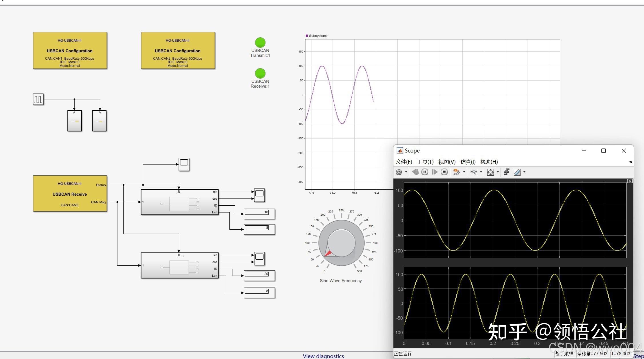Image resolution: width=644 pixels, height=359 pixels.
Task: Pause the simulation from Scope toolbar
Action: tap(425, 172)
